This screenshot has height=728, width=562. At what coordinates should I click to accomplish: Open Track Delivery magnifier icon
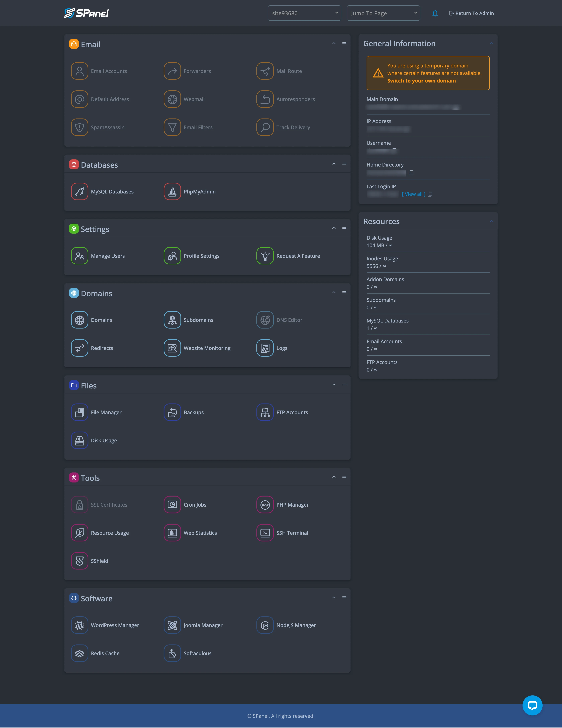click(265, 127)
